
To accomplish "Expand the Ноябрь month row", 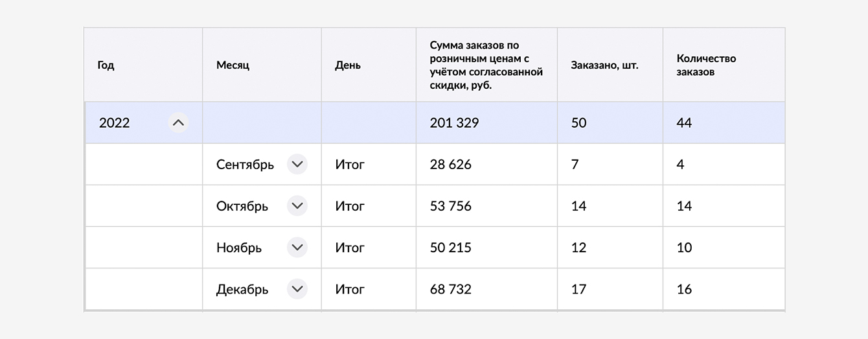I will [297, 248].
